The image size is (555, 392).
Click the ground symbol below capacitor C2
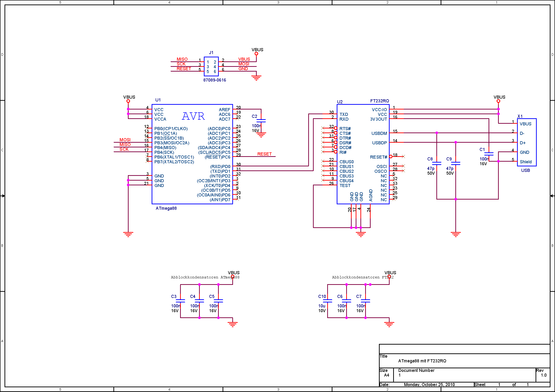coord(261,135)
